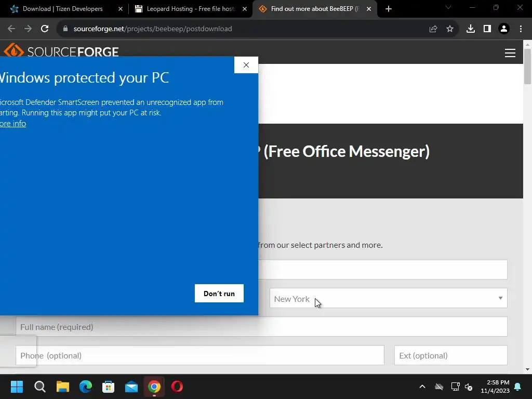Open the Windows Start menu
532x399 pixels.
(x=17, y=387)
